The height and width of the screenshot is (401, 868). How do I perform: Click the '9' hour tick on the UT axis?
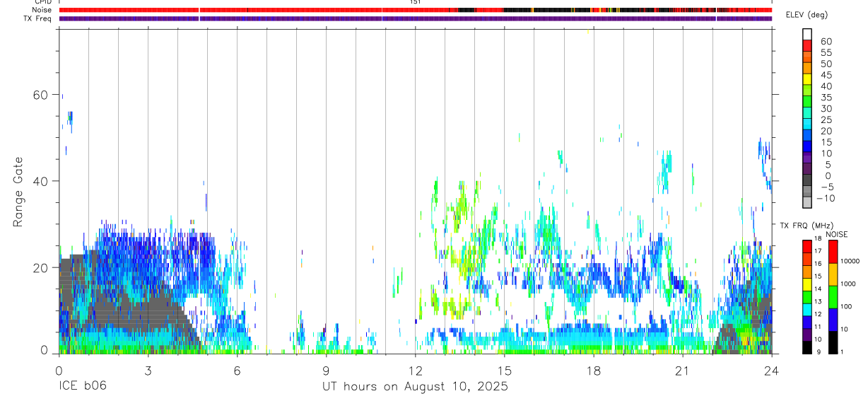(x=326, y=371)
